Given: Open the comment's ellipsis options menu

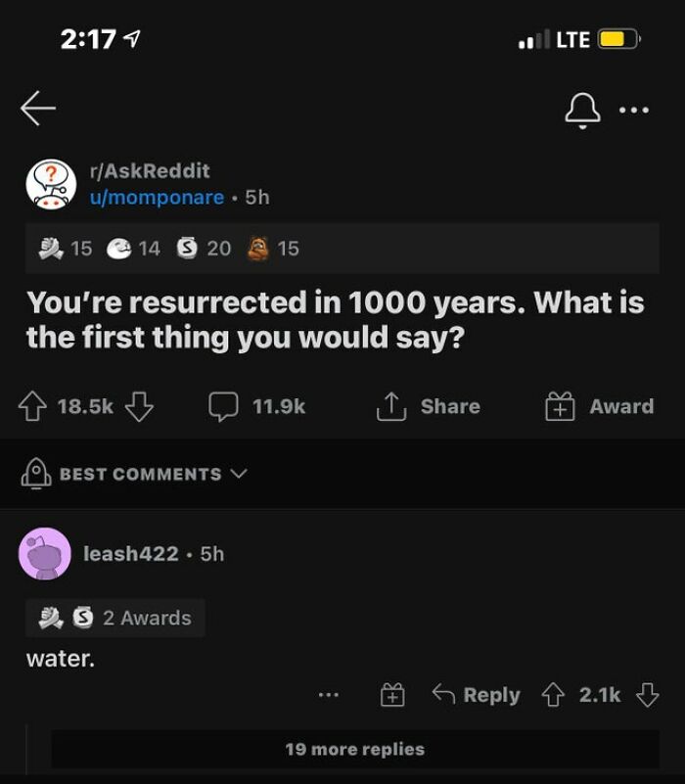Looking at the screenshot, I should (x=328, y=695).
